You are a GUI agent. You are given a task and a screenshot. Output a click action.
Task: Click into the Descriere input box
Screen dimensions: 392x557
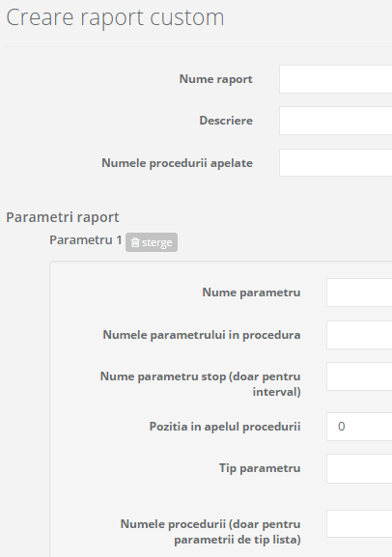pos(335,121)
